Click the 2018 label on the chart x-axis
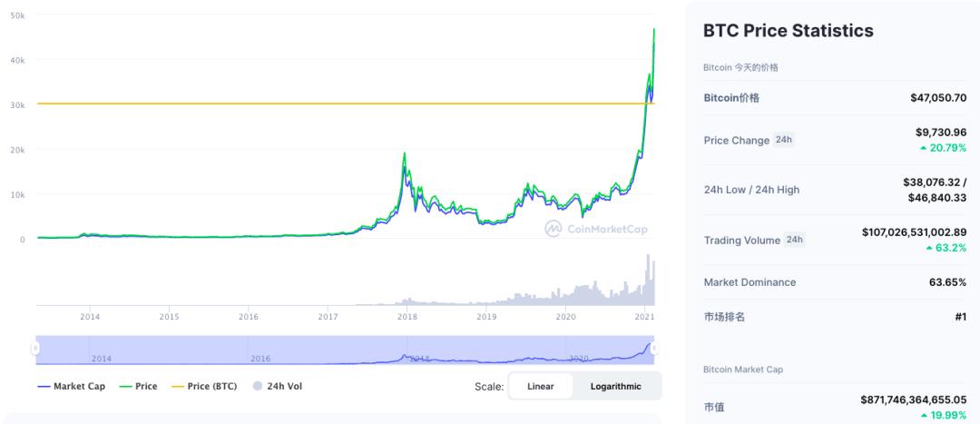Screen dimensions: 980x424 click(407, 316)
